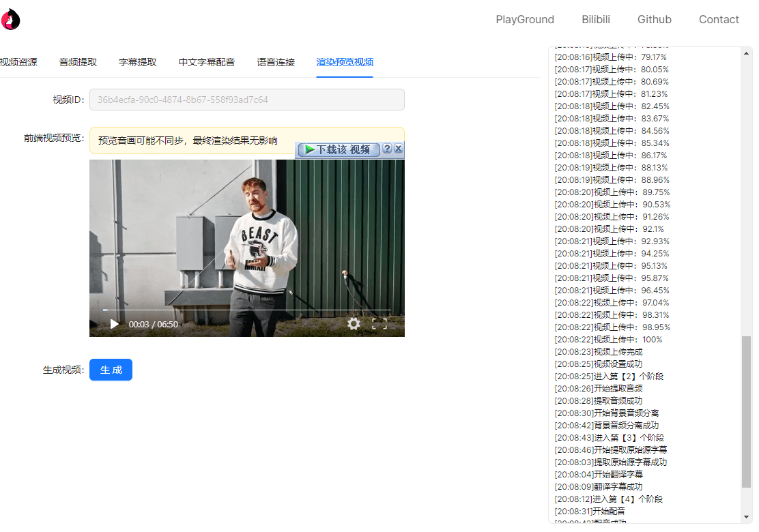Go to the 字幕提取 tab
The width and height of the screenshot is (759, 532).
(x=137, y=62)
